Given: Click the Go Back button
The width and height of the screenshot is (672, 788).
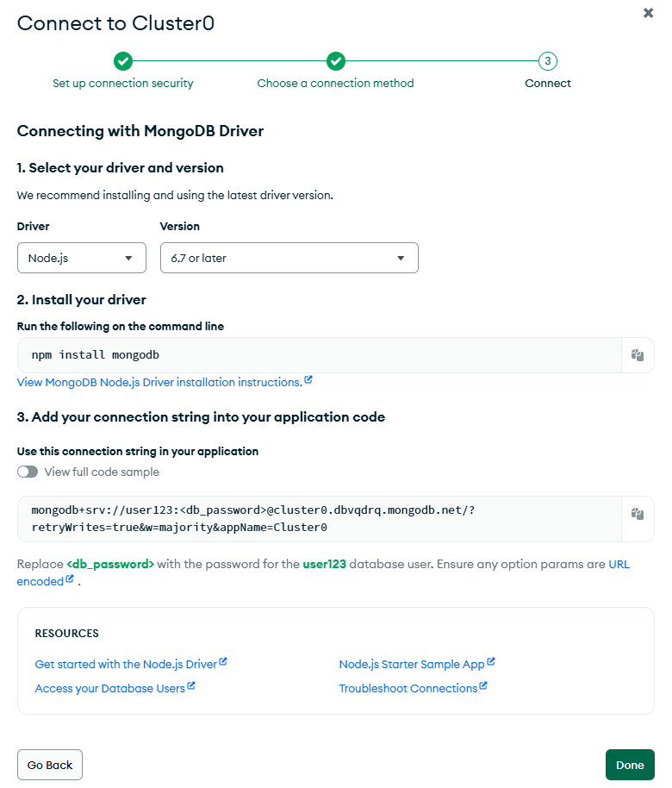Looking at the screenshot, I should (x=50, y=765).
